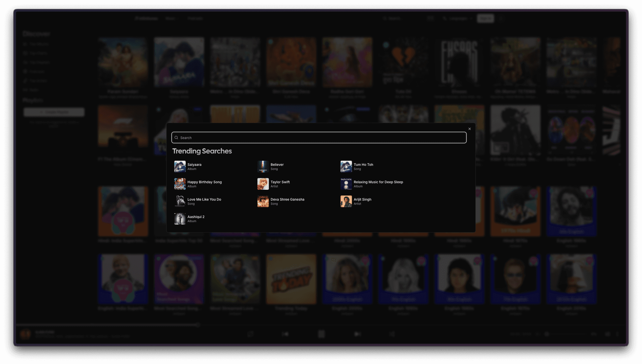This screenshot has width=642, height=364.
Task: Close the Trending Searches popup with the X
Action: point(469,129)
